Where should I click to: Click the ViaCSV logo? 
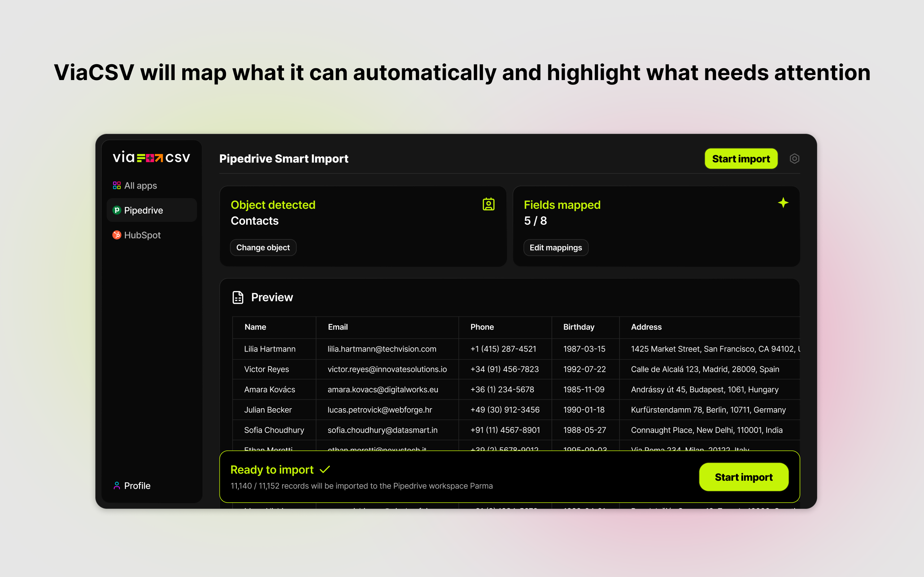151,157
